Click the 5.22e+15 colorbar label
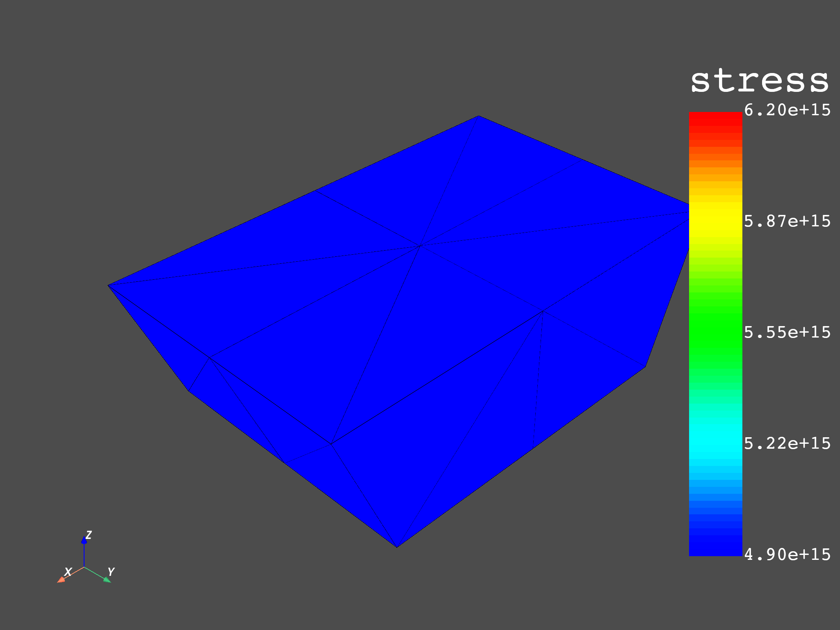This screenshot has width=840, height=630. (787, 443)
